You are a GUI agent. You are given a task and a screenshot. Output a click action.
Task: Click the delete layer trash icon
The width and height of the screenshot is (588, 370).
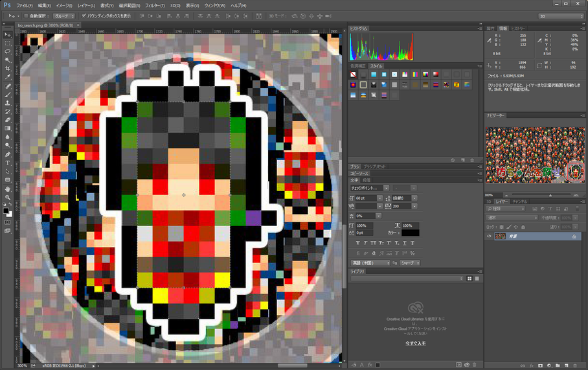click(575, 365)
